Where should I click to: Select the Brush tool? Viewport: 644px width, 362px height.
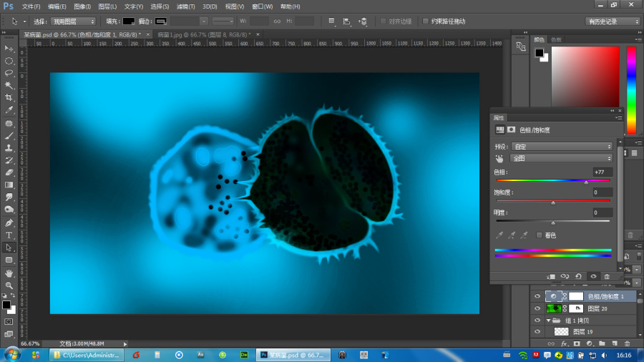(x=9, y=136)
